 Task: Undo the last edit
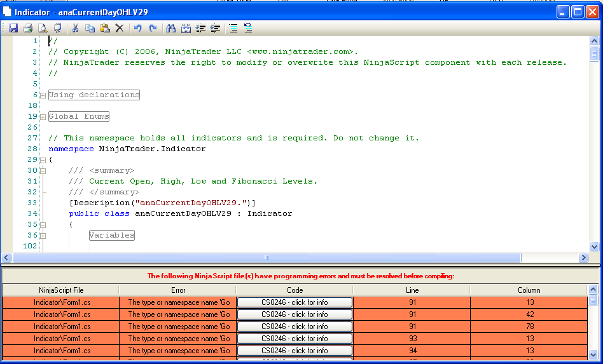pos(137,28)
